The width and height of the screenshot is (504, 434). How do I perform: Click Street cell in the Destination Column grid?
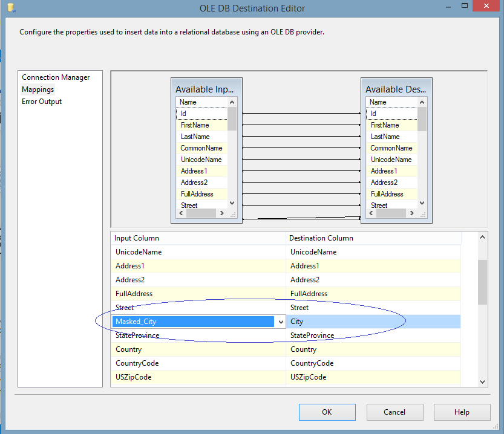pos(373,308)
